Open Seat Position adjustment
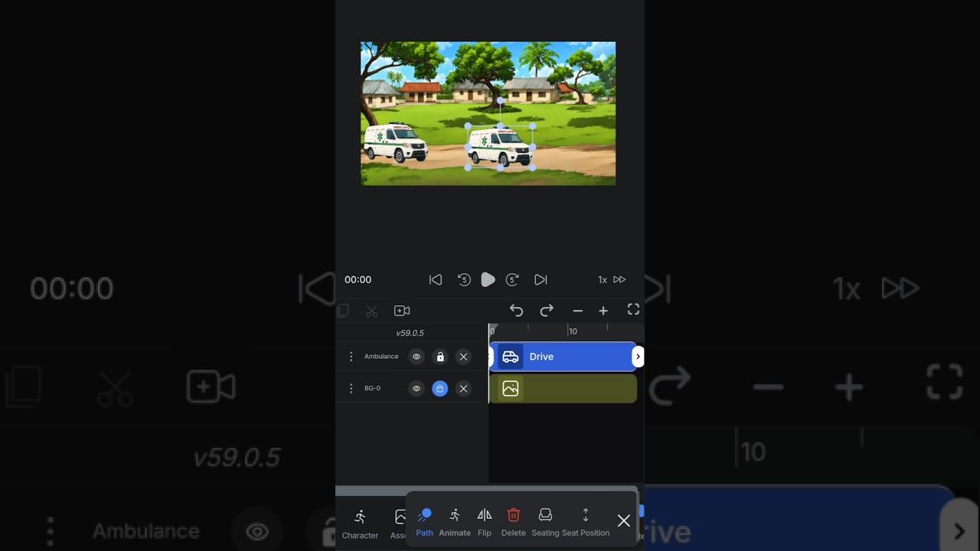980x551 pixels. [586, 522]
